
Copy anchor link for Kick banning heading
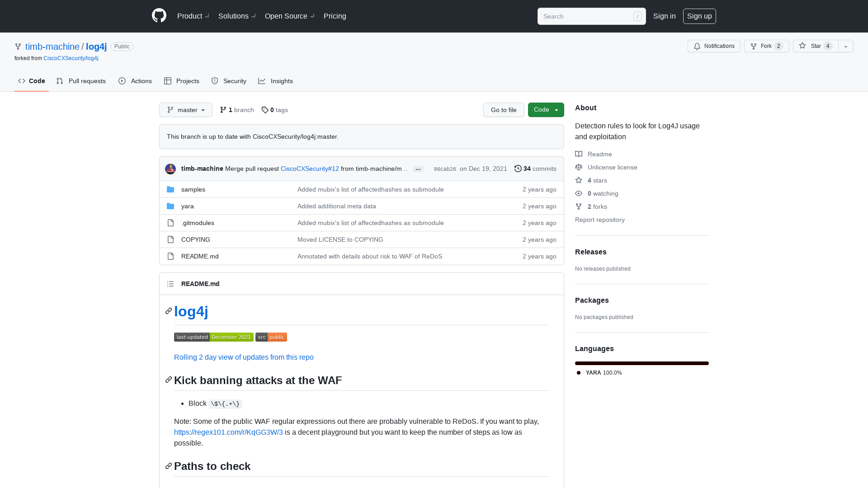click(169, 380)
